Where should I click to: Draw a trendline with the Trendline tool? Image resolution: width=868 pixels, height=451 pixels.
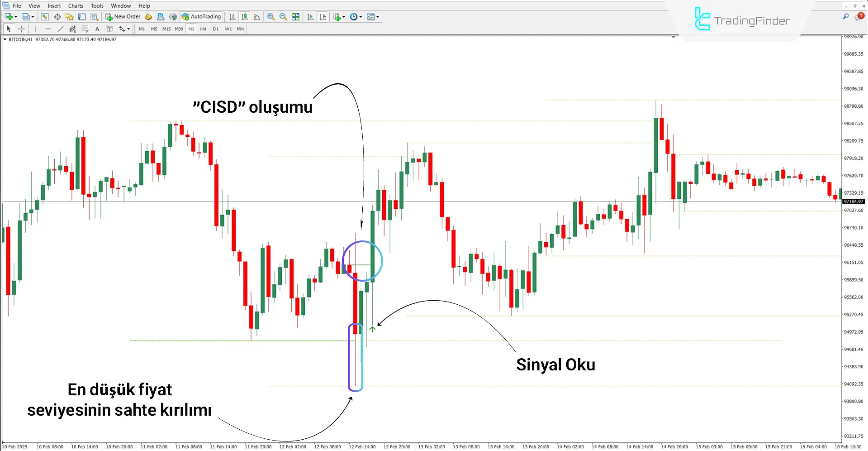click(x=60, y=29)
